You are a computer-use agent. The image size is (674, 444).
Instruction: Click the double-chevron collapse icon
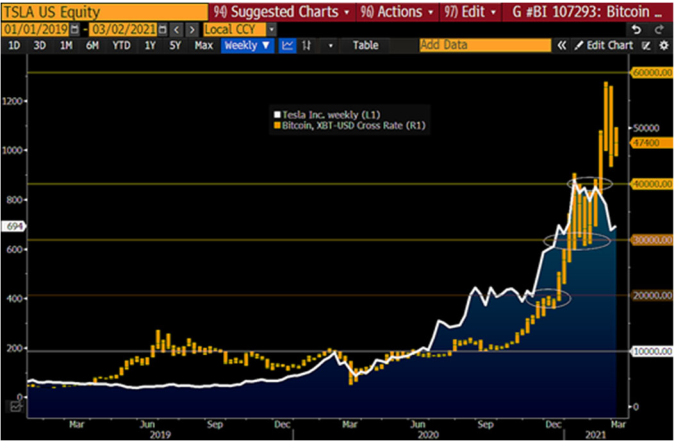click(x=562, y=46)
